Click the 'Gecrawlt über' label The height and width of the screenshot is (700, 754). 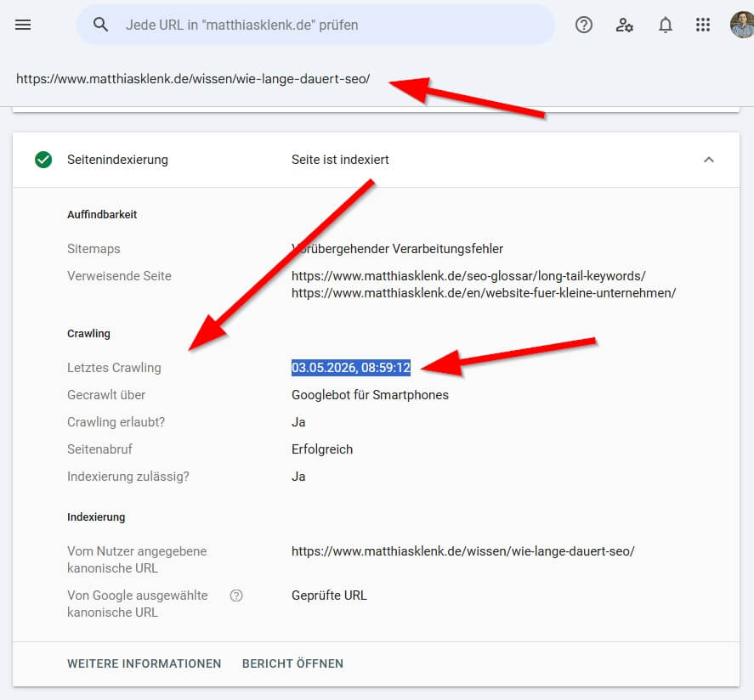tap(106, 395)
